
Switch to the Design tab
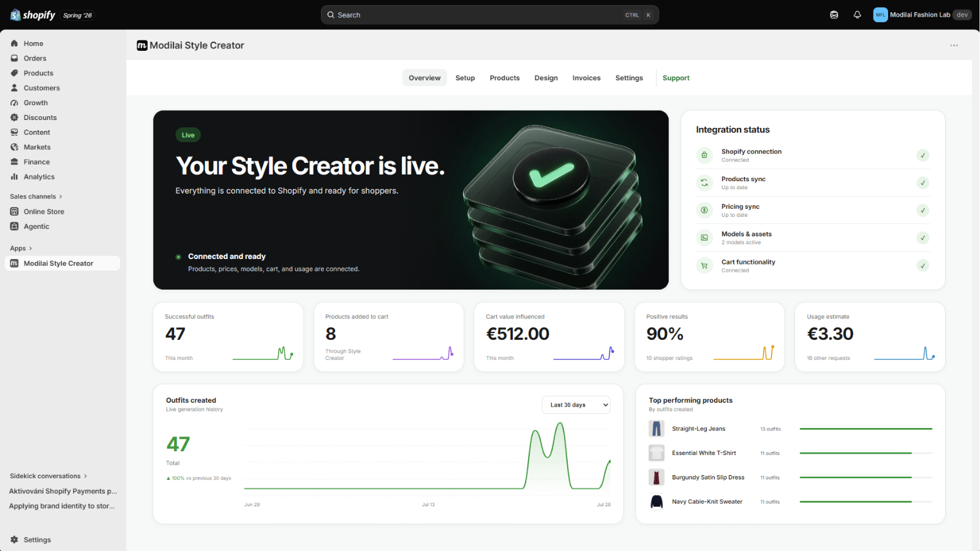[x=546, y=78]
